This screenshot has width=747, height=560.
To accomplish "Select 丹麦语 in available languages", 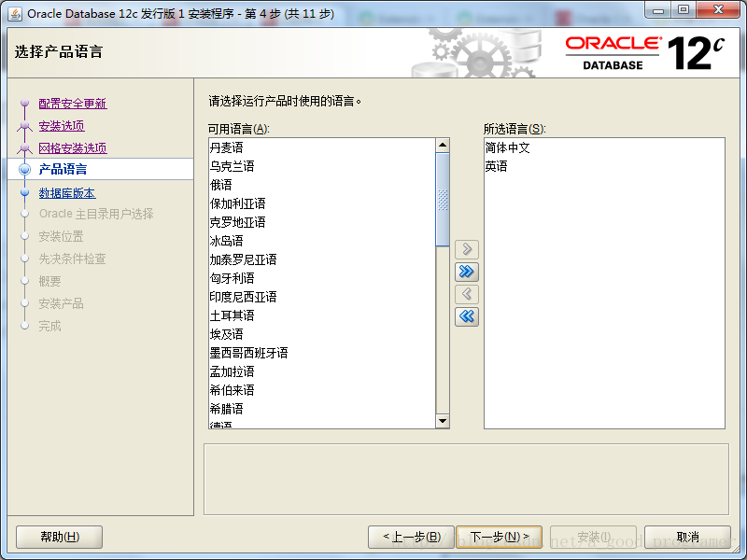I will [x=322, y=147].
